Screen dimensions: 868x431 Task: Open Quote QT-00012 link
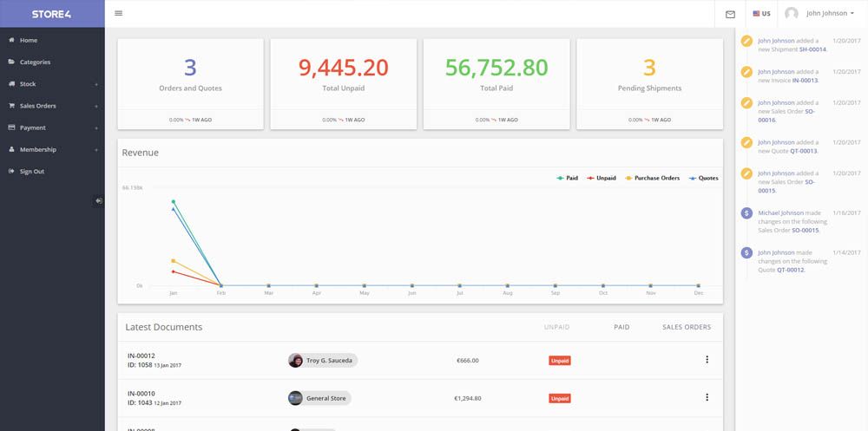click(790, 270)
